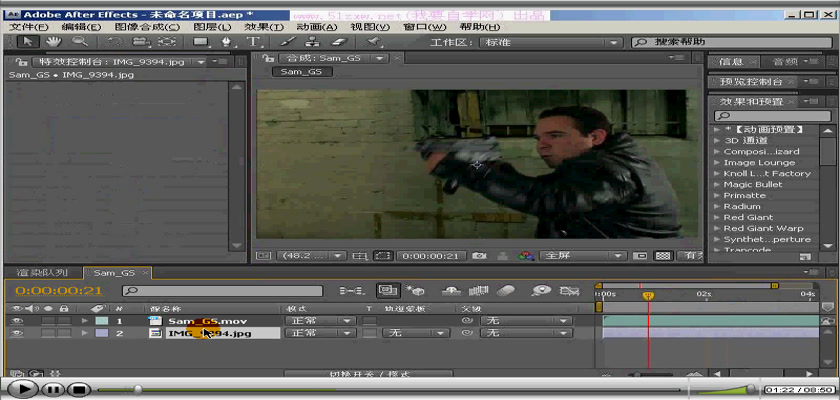Toggle the hide shy layers switch
This screenshot has width=840, height=400.
[451, 291]
